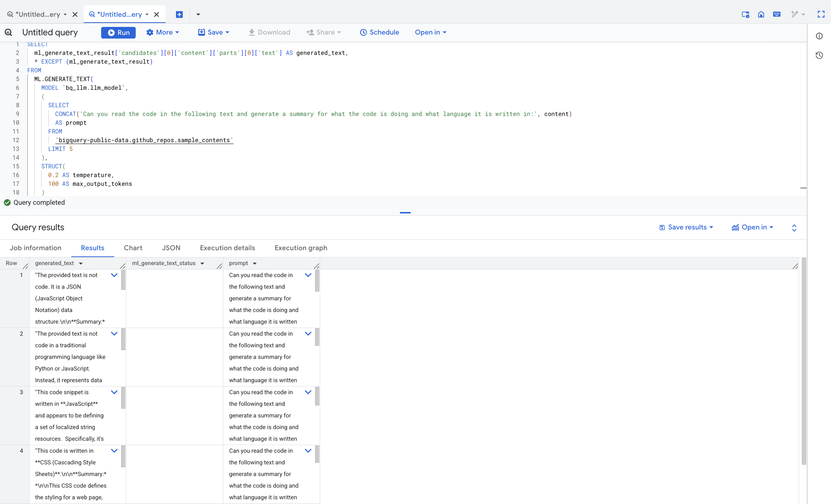Open the Execution graph tab
The height and width of the screenshot is (504, 831).
pos(301,248)
